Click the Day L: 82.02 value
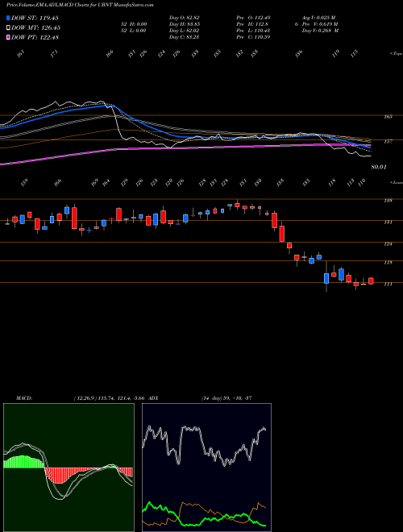Image resolution: width=403 pixels, height=532 pixels. pos(184,31)
